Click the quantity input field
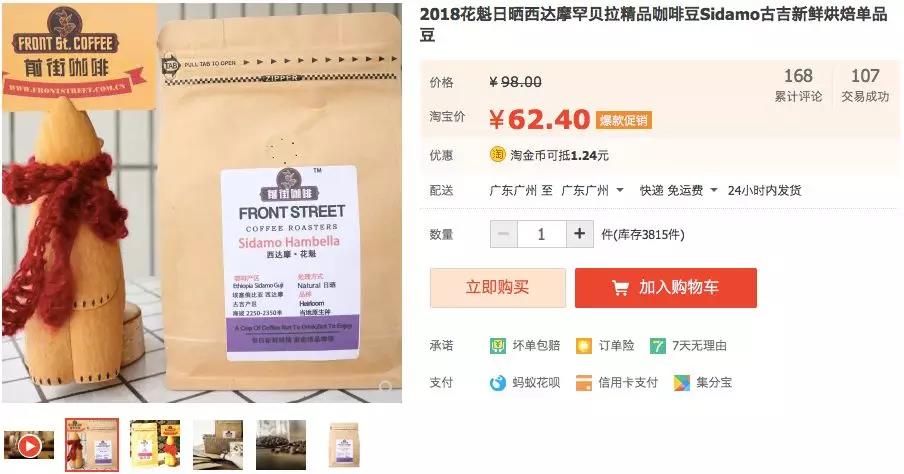The width and height of the screenshot is (904, 474). (x=542, y=234)
